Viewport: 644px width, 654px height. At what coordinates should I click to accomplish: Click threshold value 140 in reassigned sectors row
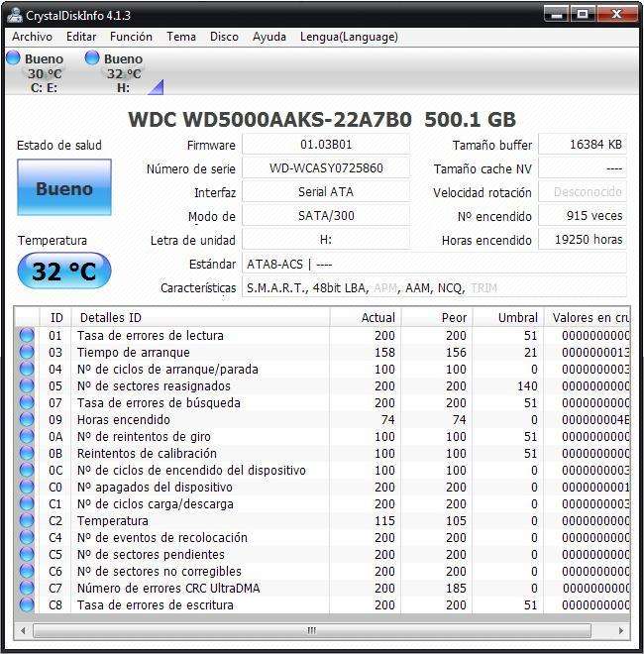[527, 386]
